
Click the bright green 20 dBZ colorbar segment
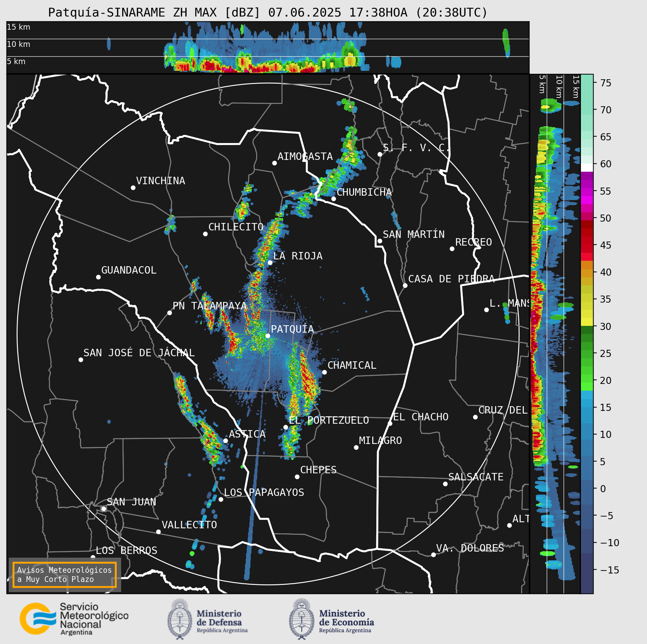tap(587, 387)
